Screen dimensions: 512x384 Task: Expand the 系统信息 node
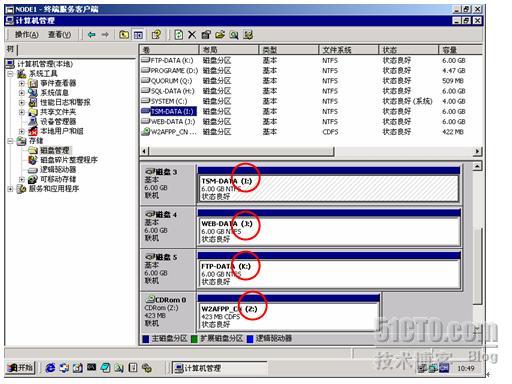pyautogui.click(x=21, y=93)
